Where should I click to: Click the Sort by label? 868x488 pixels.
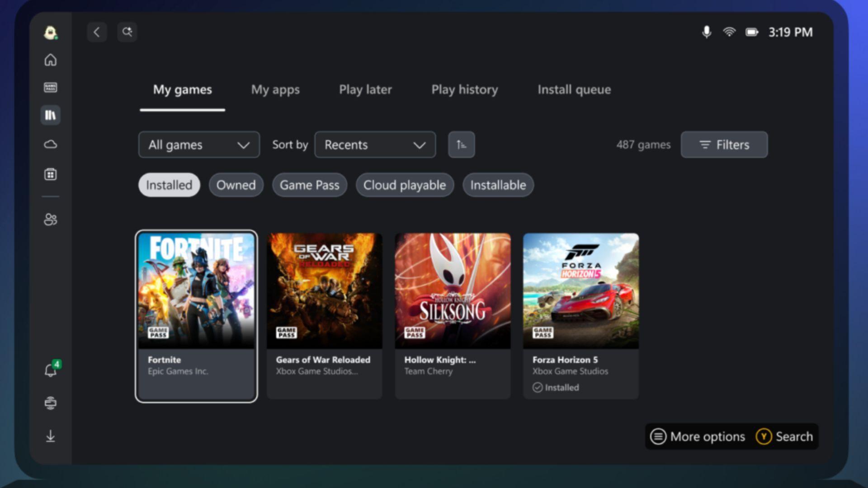(290, 145)
